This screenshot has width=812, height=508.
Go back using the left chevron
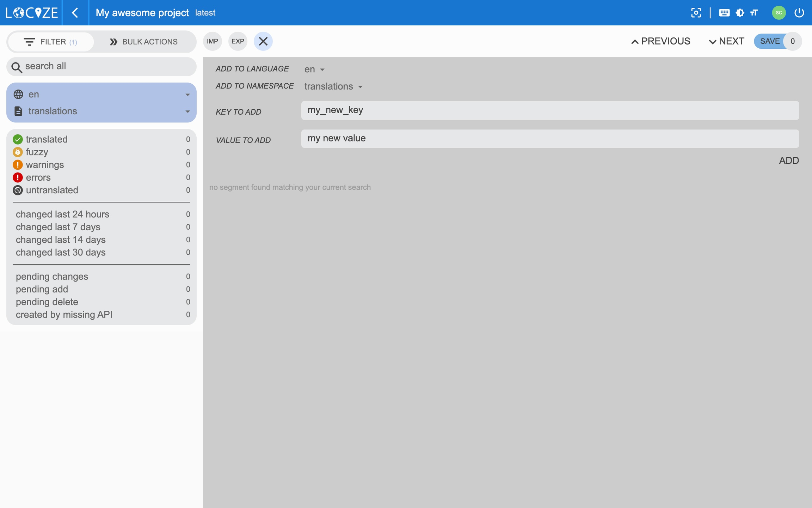click(x=75, y=13)
